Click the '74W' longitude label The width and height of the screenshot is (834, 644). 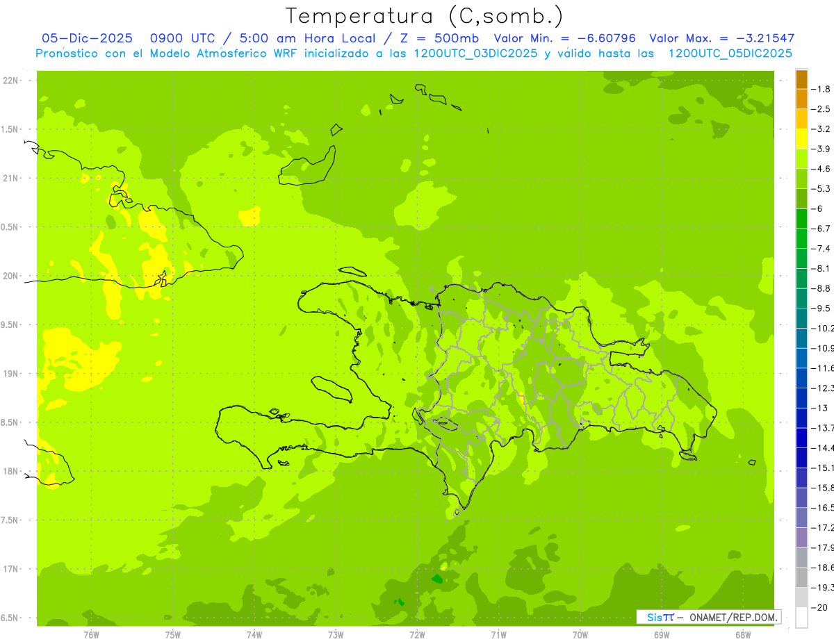click(x=254, y=636)
